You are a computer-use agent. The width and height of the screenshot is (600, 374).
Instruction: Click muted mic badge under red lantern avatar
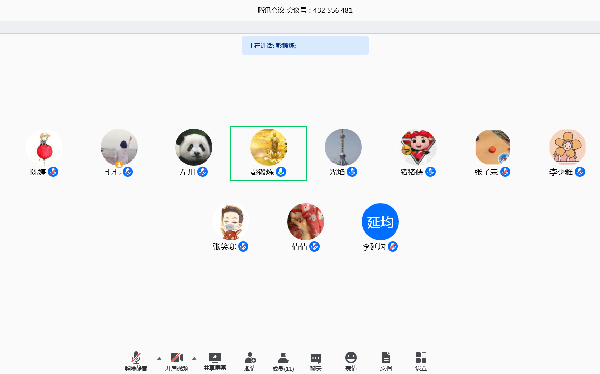(53, 172)
